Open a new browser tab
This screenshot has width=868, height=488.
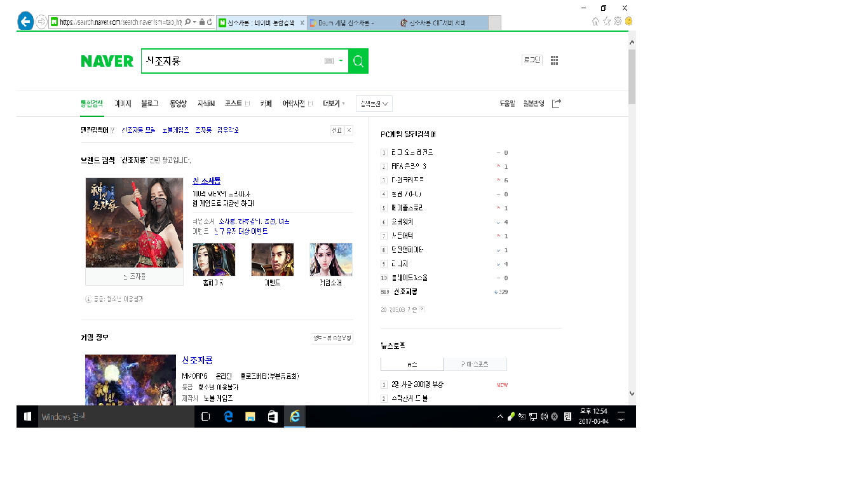(x=495, y=23)
